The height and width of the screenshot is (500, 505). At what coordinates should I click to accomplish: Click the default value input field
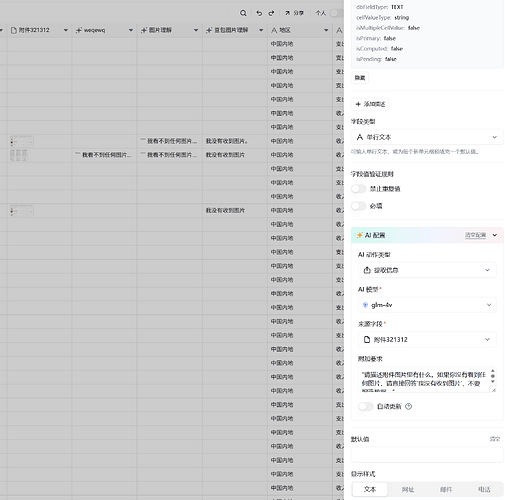pyautogui.click(x=427, y=455)
